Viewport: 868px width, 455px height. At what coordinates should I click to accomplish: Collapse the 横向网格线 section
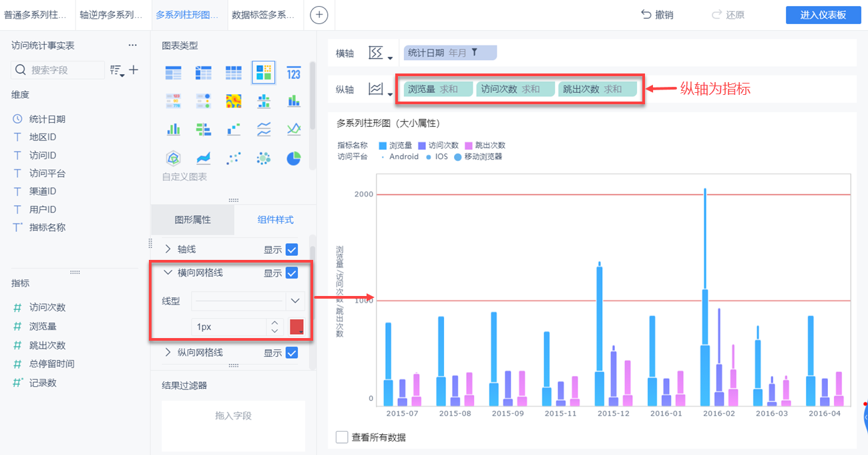(x=168, y=273)
